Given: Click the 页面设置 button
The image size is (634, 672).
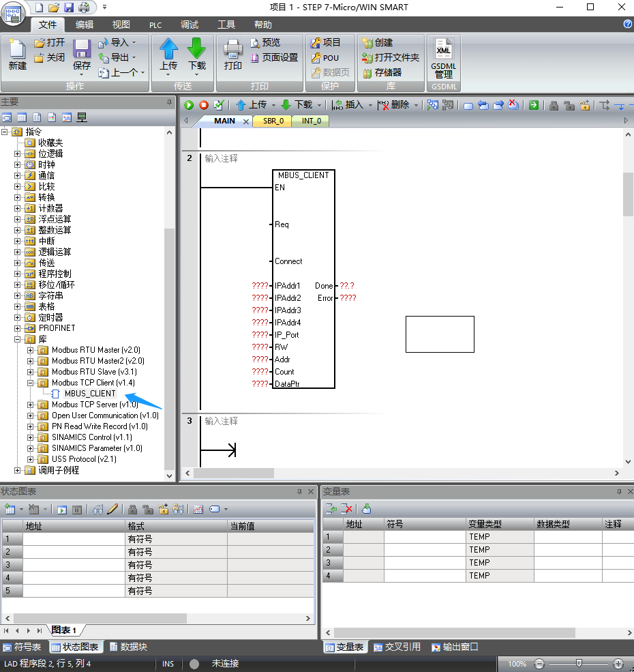Looking at the screenshot, I should 274,58.
